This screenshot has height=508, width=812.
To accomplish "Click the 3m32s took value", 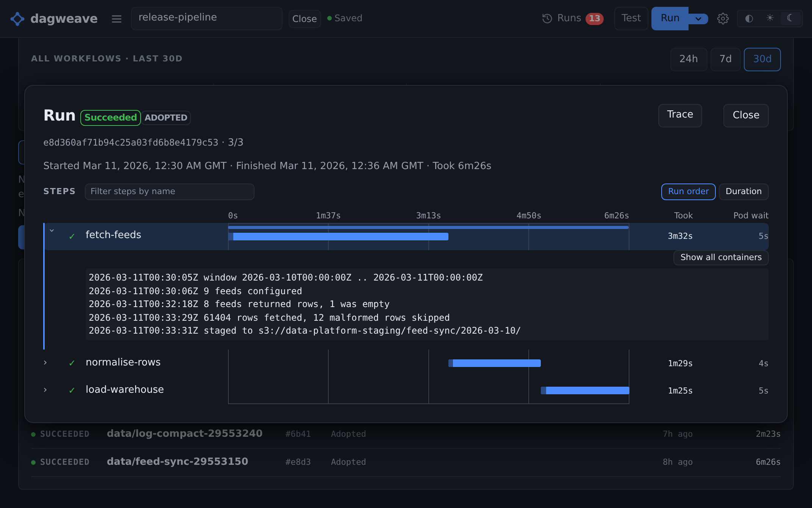I will tap(680, 236).
